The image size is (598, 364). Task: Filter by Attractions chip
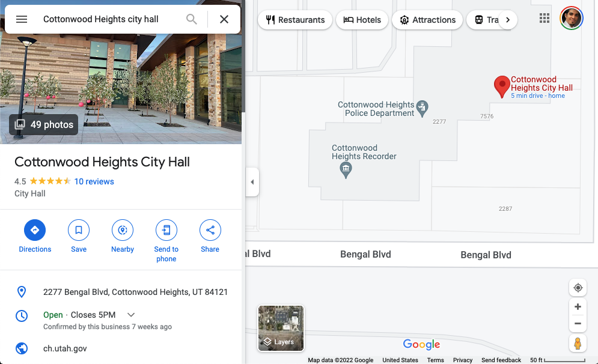click(427, 20)
